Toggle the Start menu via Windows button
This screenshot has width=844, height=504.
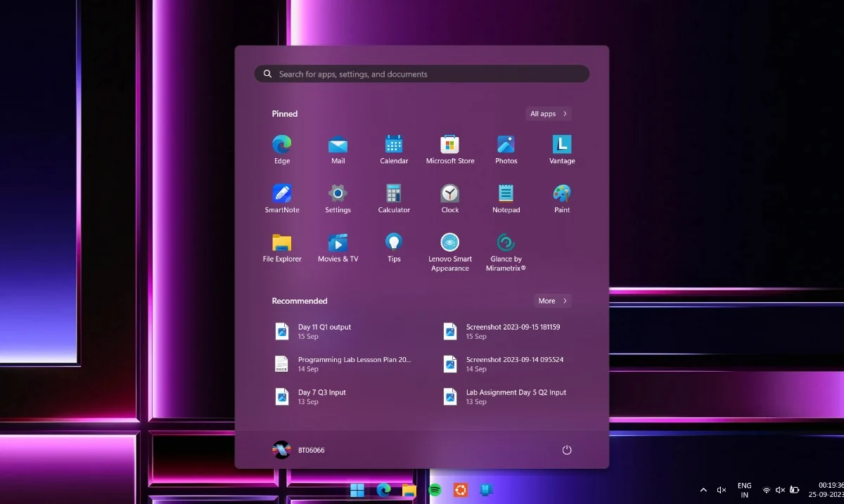coord(357,490)
